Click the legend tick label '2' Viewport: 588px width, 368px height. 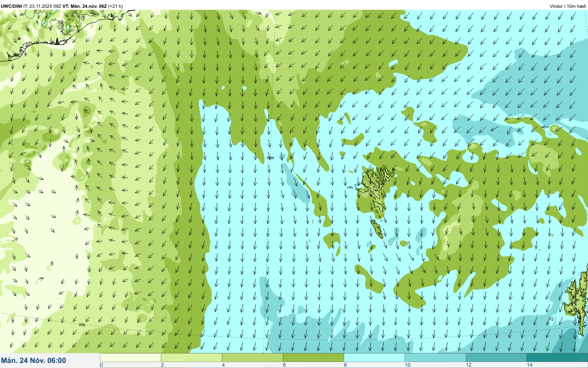click(x=162, y=365)
